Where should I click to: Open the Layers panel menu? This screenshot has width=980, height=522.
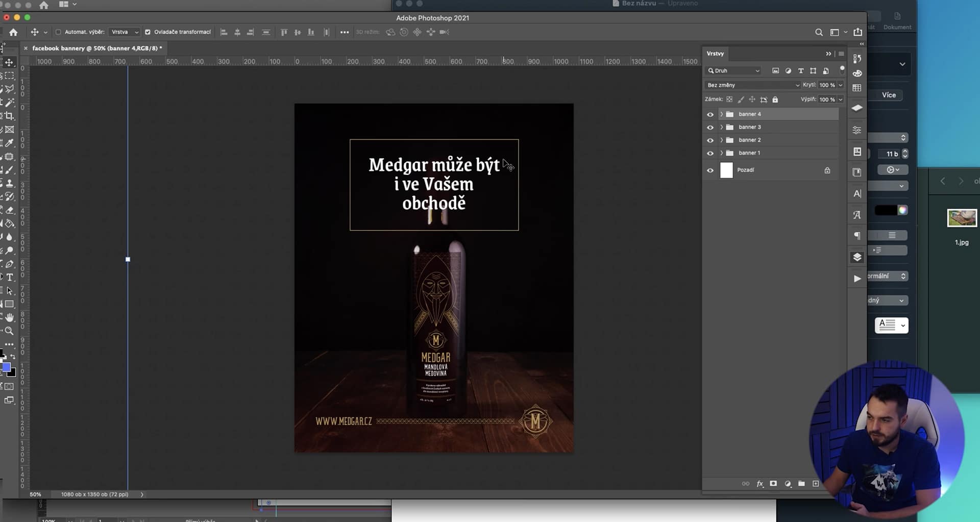(841, 54)
